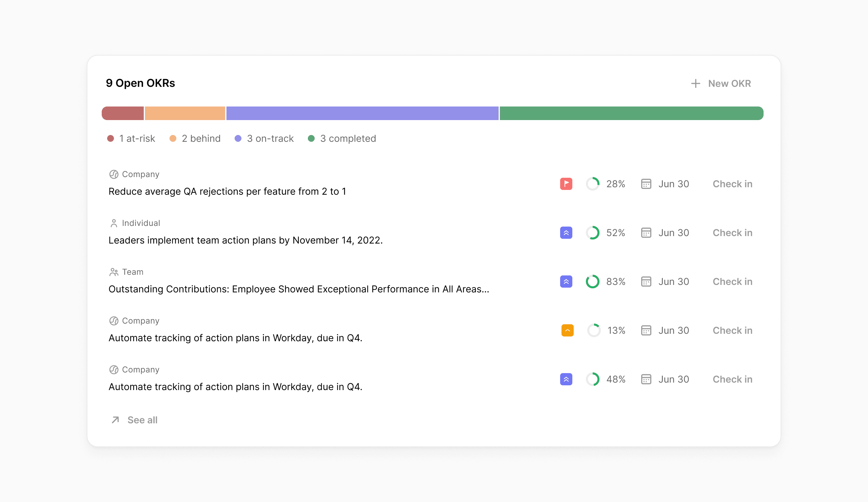The height and width of the screenshot is (502, 868).
Task: Check in on Leaders implement OKR
Action: pos(732,233)
